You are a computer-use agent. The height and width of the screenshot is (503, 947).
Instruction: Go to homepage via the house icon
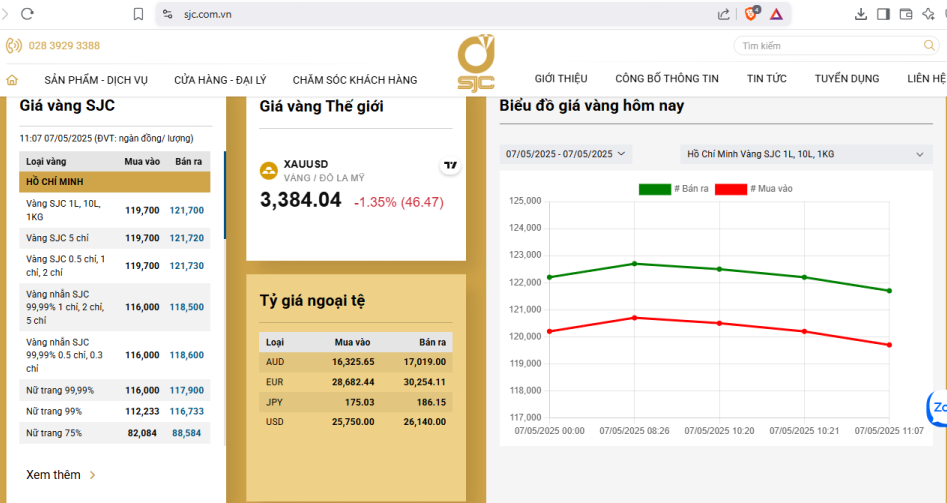click(12, 80)
